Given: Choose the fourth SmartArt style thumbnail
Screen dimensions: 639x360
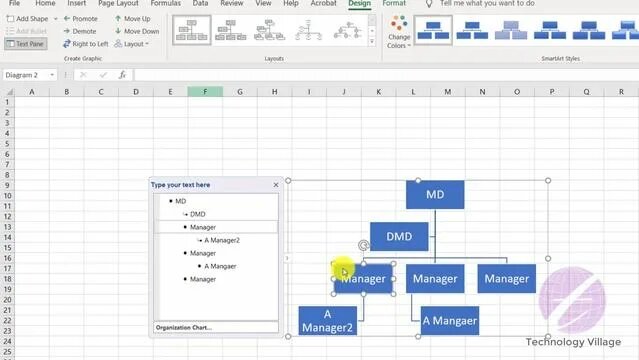Looking at the screenshot, I should click(x=550, y=30).
